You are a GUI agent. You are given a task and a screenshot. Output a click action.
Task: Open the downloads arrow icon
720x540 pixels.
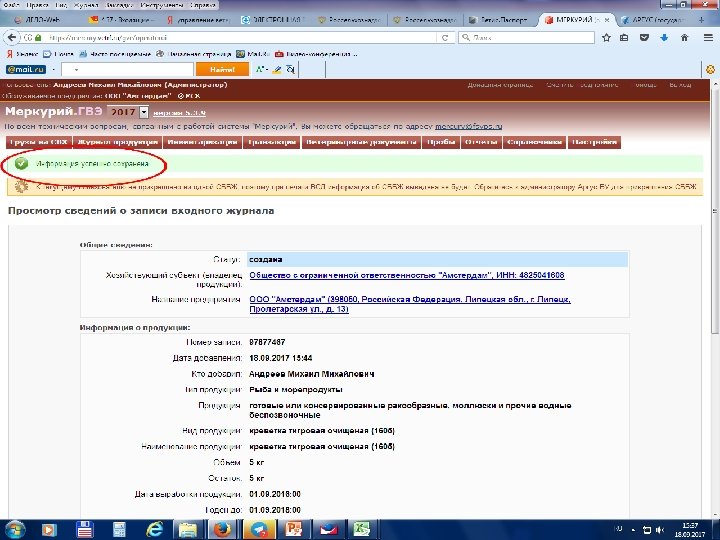[x=664, y=38]
